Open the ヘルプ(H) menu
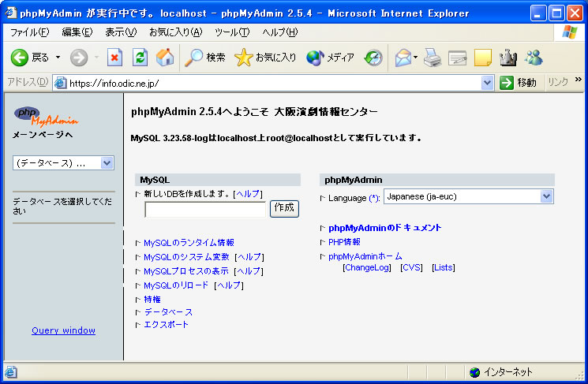The image size is (588, 384). (x=279, y=32)
